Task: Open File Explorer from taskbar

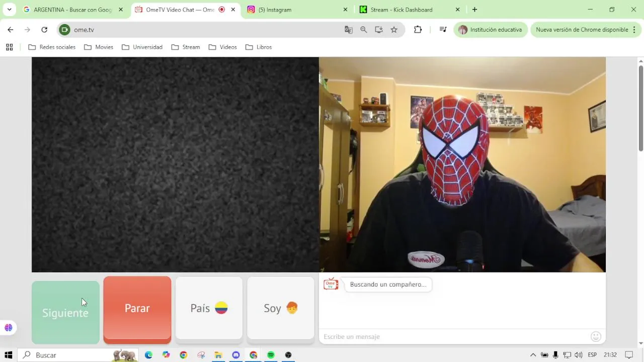Action: pos(218,355)
